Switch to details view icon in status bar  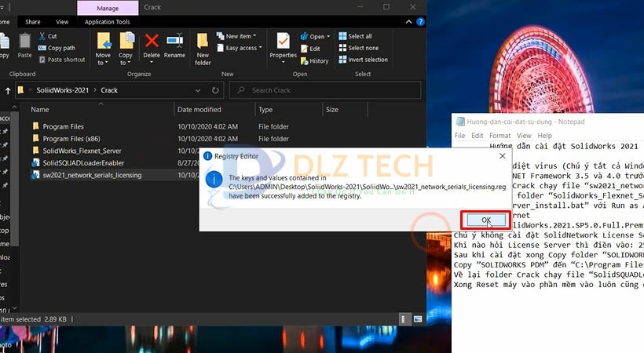pyautogui.click(x=404, y=319)
